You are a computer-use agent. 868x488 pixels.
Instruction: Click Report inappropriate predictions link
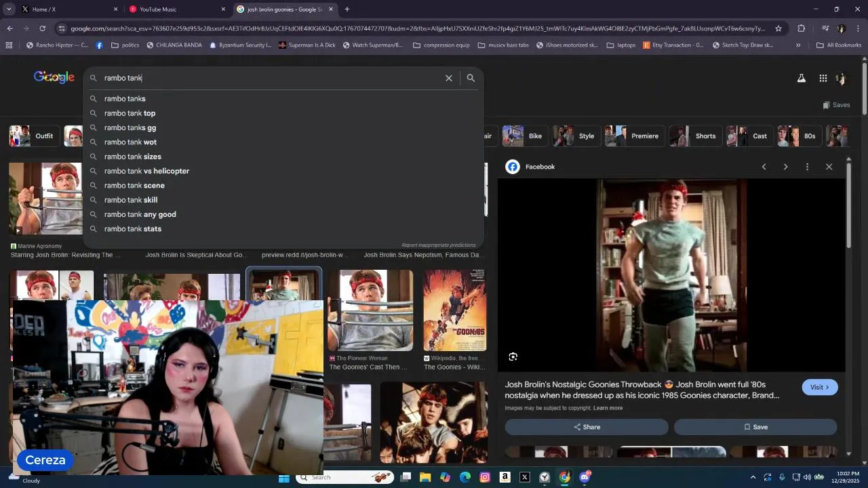(439, 245)
